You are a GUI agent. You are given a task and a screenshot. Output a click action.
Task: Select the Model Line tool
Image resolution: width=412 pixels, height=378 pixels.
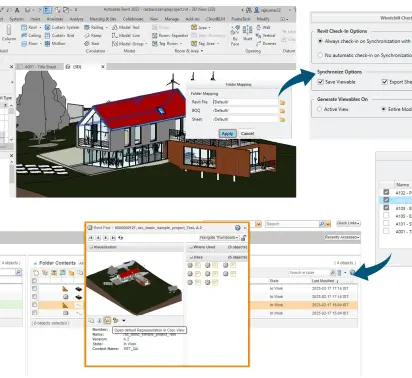[x=126, y=35]
